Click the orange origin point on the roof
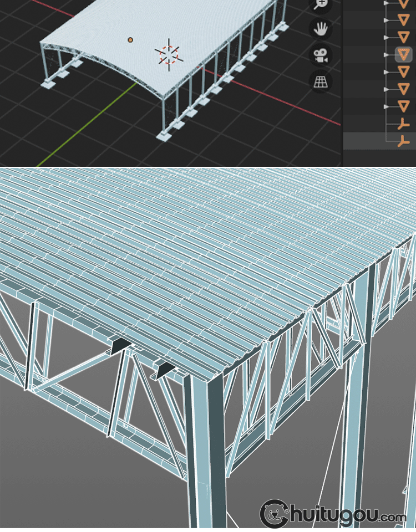 pyautogui.click(x=130, y=40)
